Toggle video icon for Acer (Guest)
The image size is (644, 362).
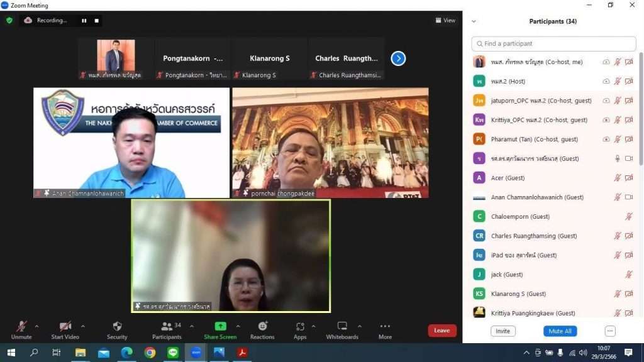click(x=629, y=178)
